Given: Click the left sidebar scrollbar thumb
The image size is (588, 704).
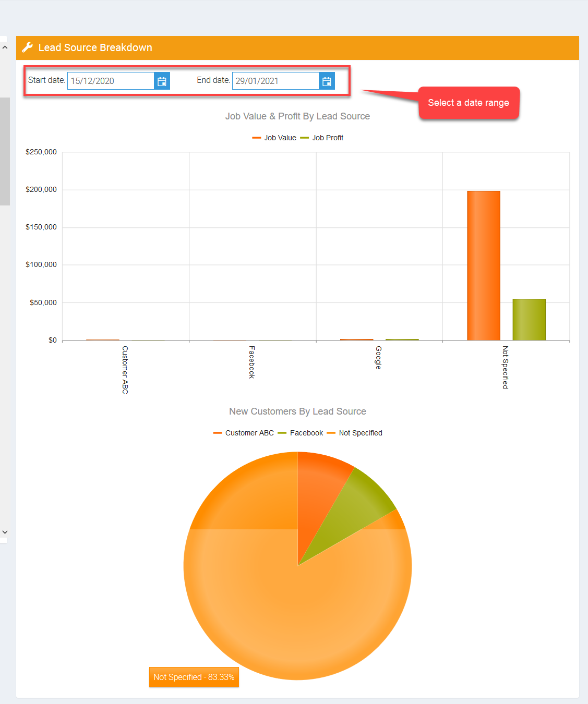Looking at the screenshot, I should pos(5,151).
